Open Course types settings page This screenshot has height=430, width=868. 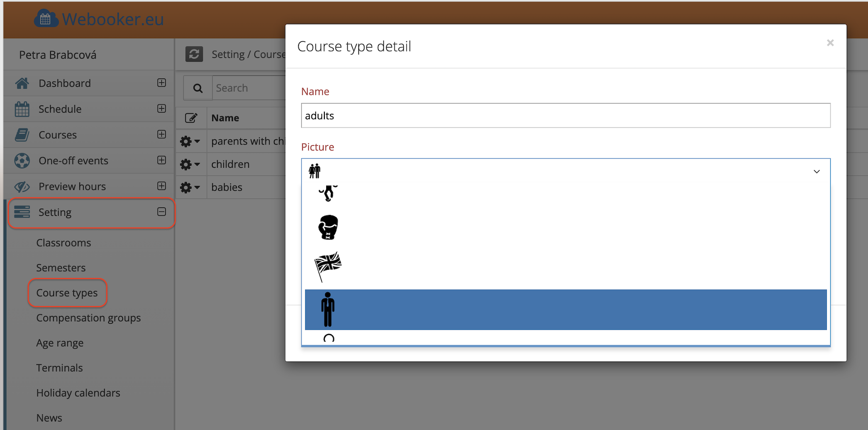click(67, 293)
